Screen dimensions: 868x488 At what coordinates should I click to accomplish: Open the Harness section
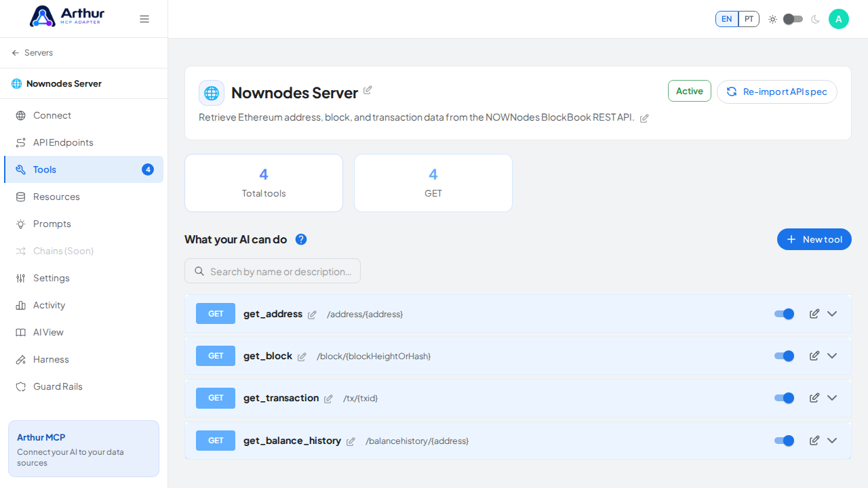click(x=83, y=359)
